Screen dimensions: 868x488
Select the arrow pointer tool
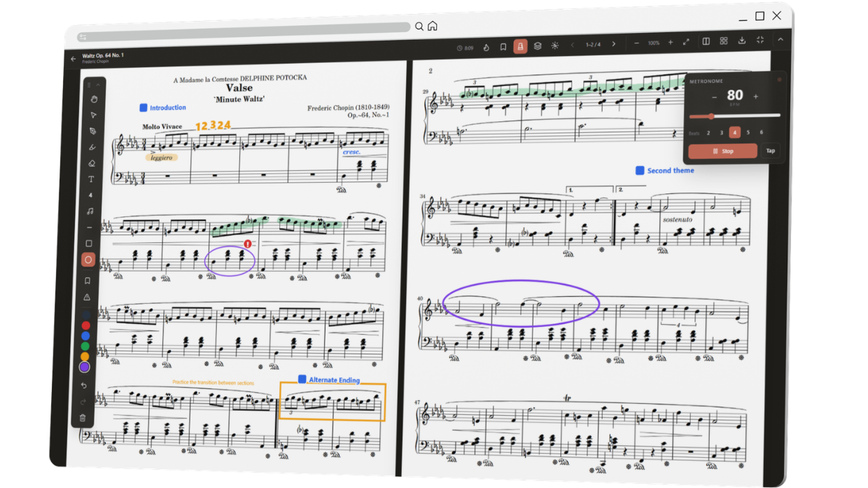click(93, 115)
